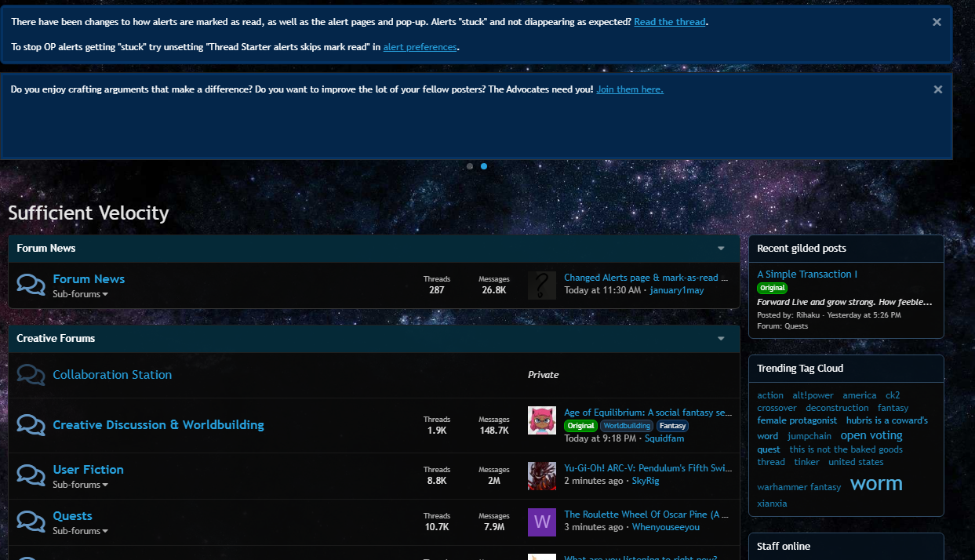Click the Quests forum icon
The width and height of the screenshot is (975, 560).
[x=31, y=521]
